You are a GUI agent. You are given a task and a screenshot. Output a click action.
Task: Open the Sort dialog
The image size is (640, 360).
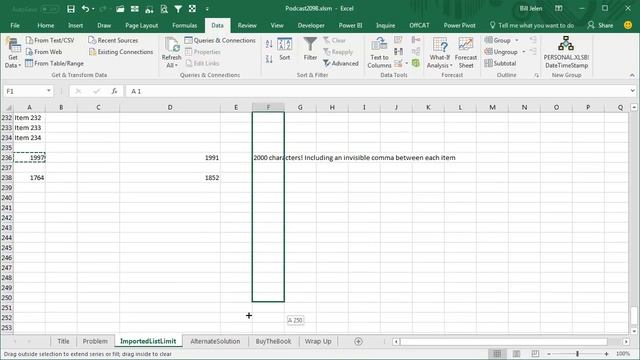pos(284,49)
